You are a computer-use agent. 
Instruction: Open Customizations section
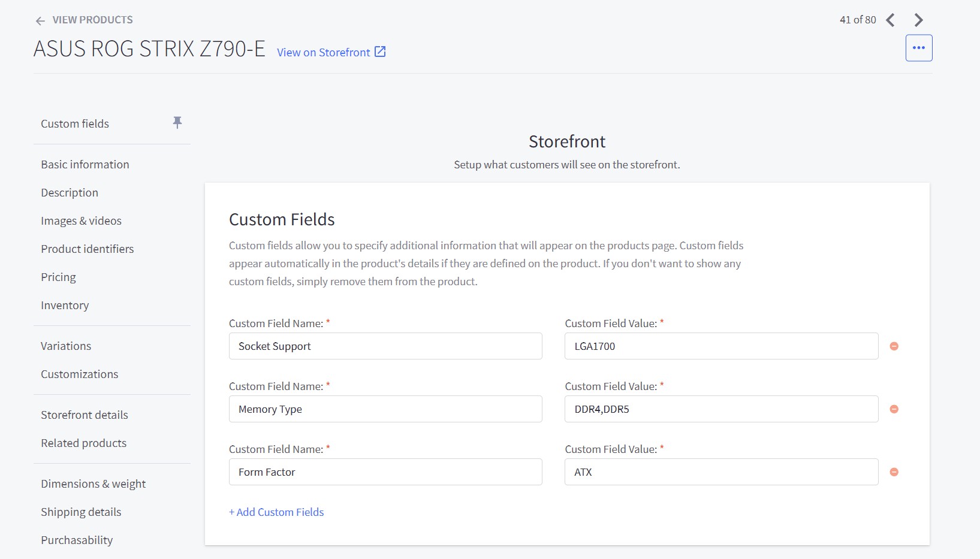pyautogui.click(x=80, y=374)
